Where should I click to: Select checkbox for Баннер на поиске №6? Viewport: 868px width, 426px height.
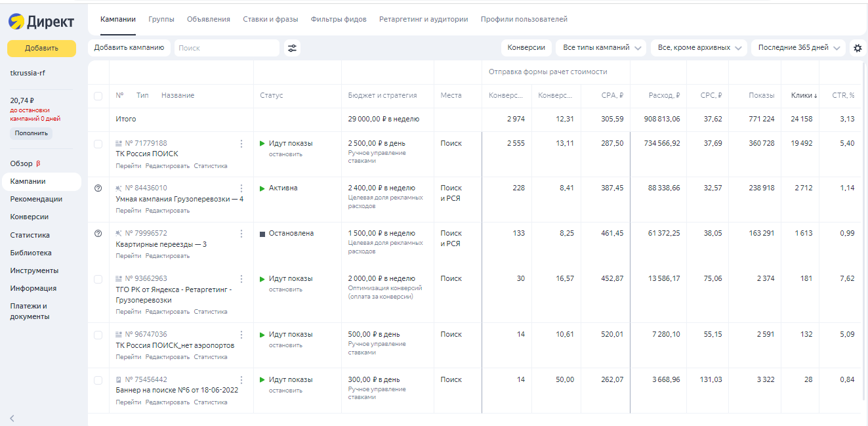[98, 380]
